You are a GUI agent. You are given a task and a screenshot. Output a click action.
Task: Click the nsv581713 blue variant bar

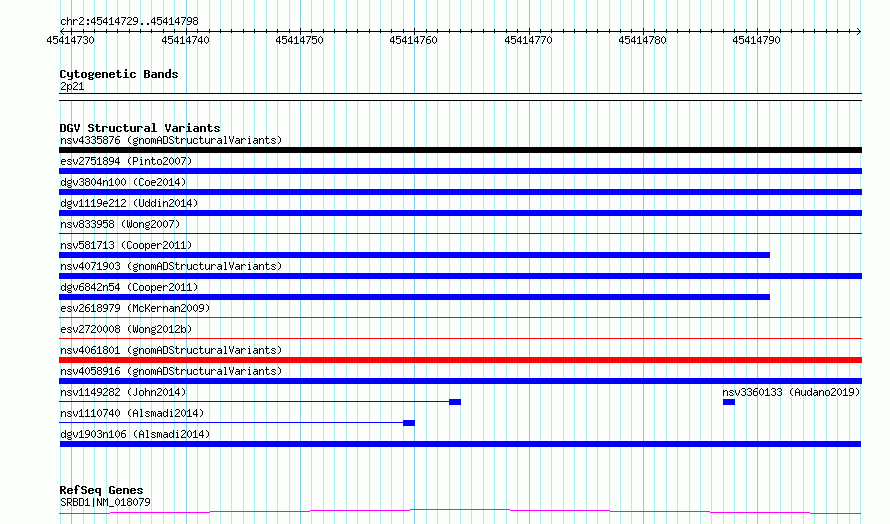click(x=414, y=255)
